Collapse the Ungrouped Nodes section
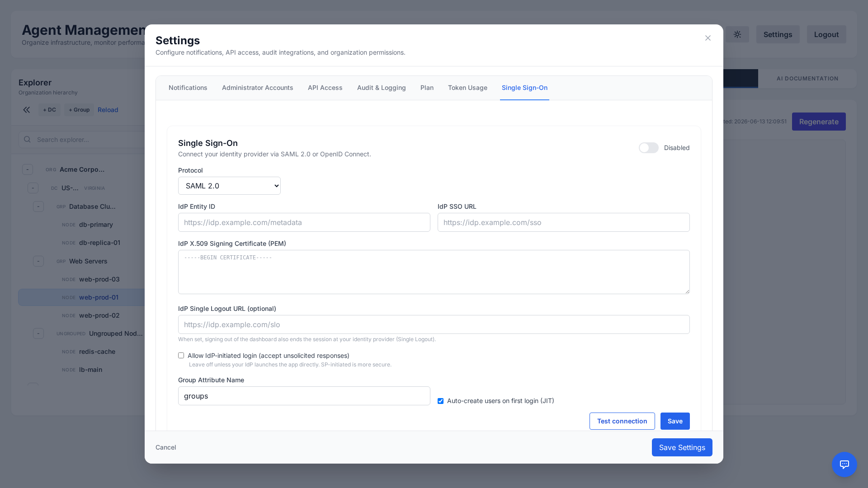 38,333
